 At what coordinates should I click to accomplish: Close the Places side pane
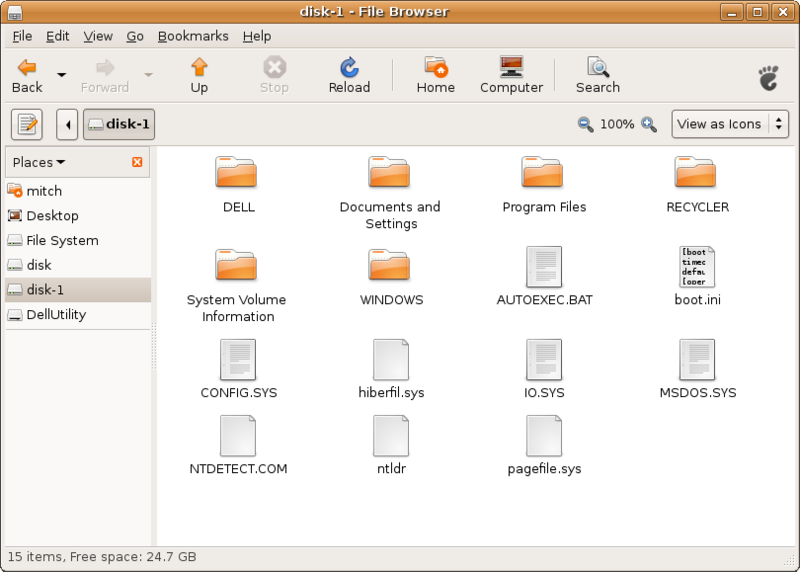[137, 162]
